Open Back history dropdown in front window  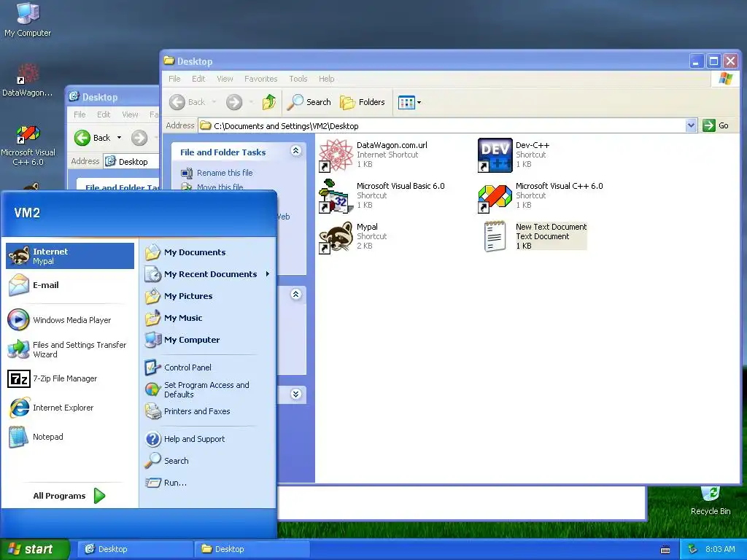[214, 102]
